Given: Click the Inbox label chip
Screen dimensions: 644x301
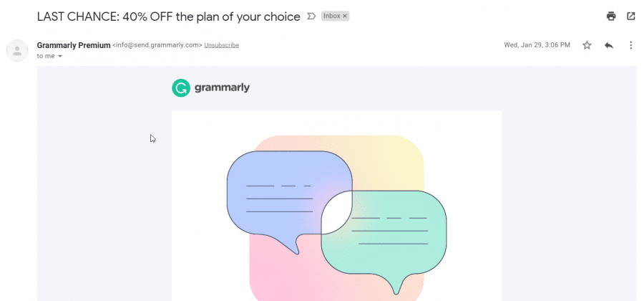Looking at the screenshot, I should [331, 16].
